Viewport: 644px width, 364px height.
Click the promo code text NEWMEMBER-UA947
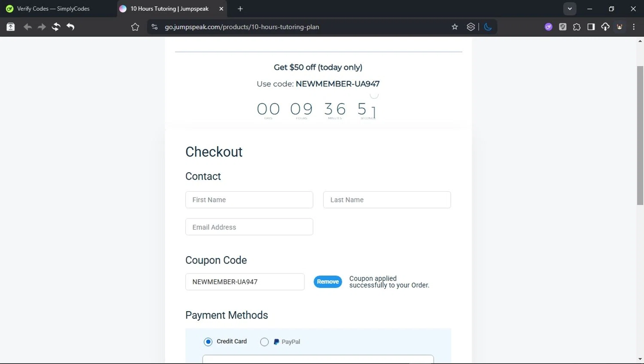337,84
